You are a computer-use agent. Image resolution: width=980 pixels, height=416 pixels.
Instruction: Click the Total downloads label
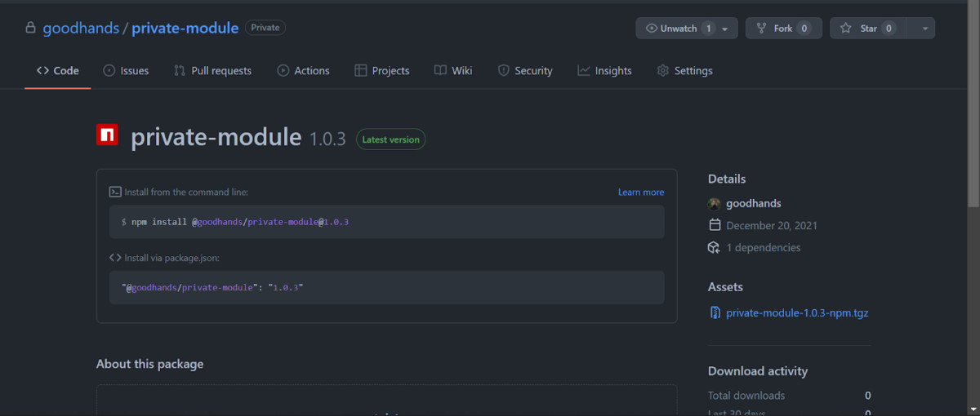pyautogui.click(x=746, y=396)
